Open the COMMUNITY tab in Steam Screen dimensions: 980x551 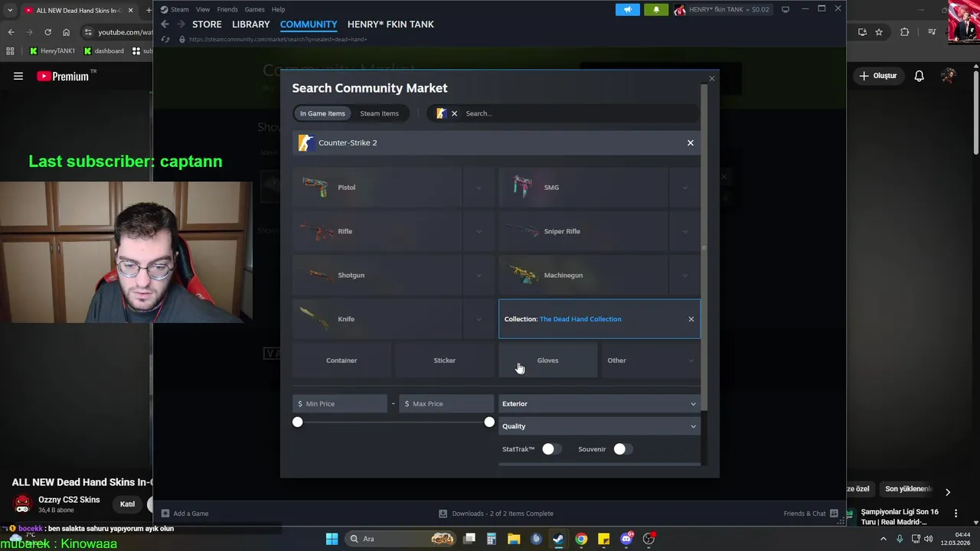point(309,24)
